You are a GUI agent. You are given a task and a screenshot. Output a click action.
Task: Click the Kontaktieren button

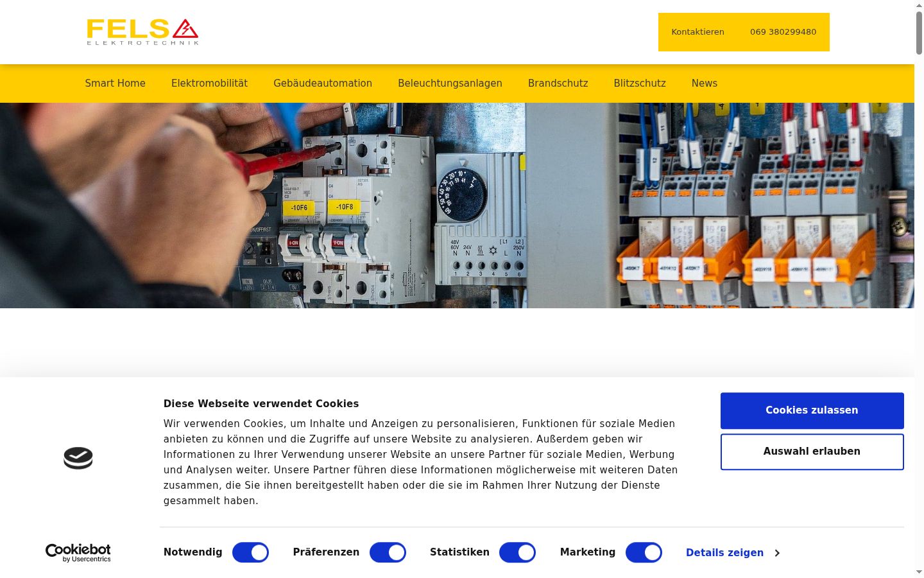click(x=697, y=32)
